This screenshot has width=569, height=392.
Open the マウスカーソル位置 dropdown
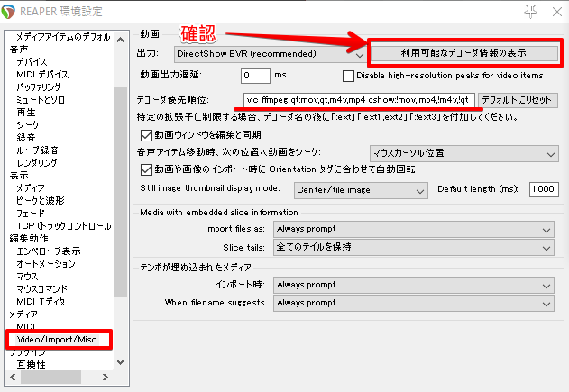pyautogui.click(x=463, y=153)
